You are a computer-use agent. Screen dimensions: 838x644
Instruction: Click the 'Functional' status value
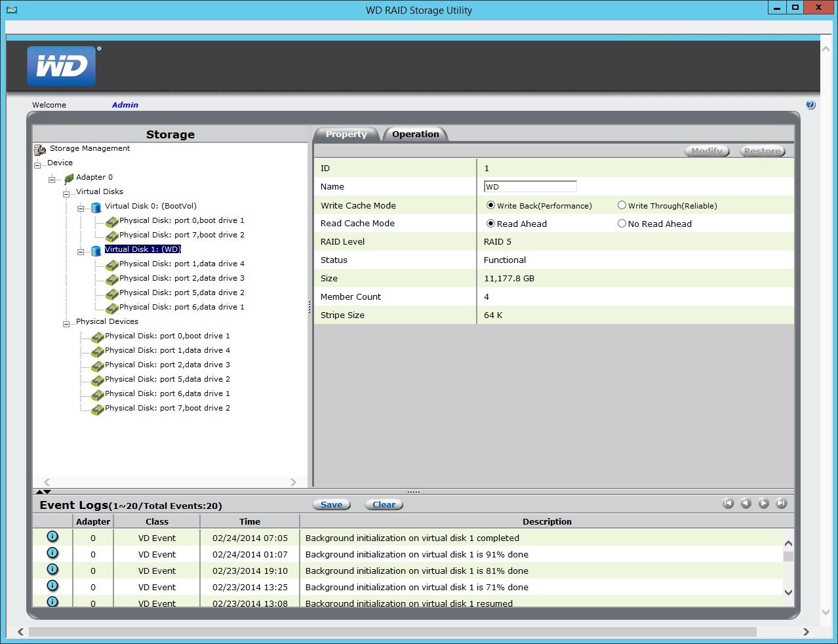[505, 260]
